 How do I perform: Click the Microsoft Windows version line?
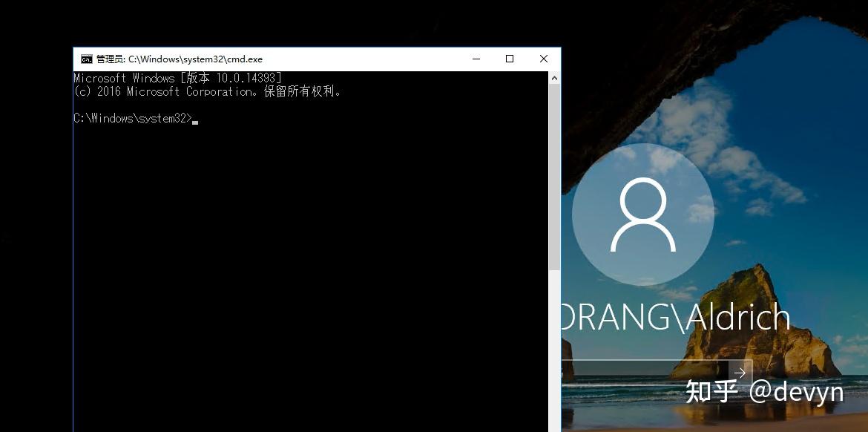pyautogui.click(x=178, y=78)
